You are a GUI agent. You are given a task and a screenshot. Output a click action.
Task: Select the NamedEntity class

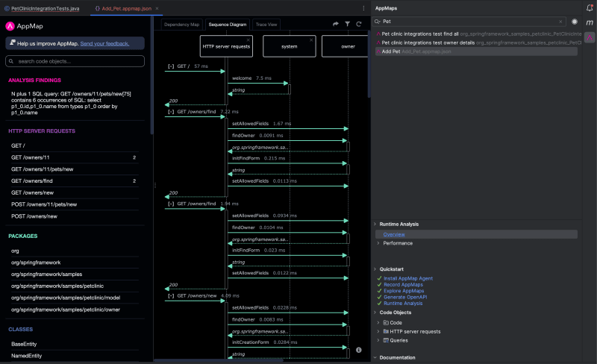[73, 356]
